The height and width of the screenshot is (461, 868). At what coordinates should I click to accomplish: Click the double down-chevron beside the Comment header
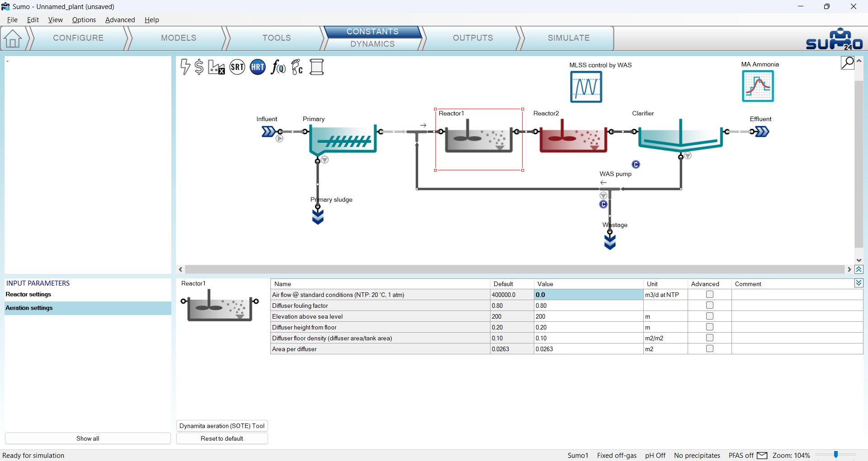[859, 283]
